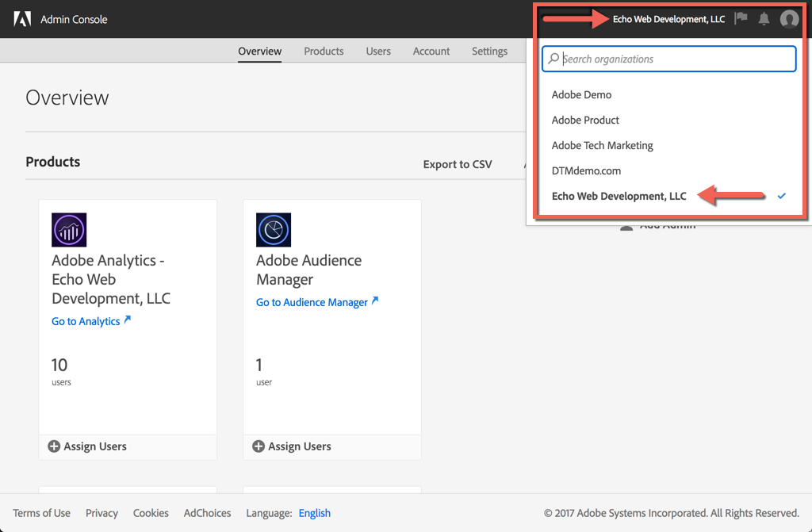The width and height of the screenshot is (812, 532).
Task: Open the Settings tab
Action: (x=489, y=52)
